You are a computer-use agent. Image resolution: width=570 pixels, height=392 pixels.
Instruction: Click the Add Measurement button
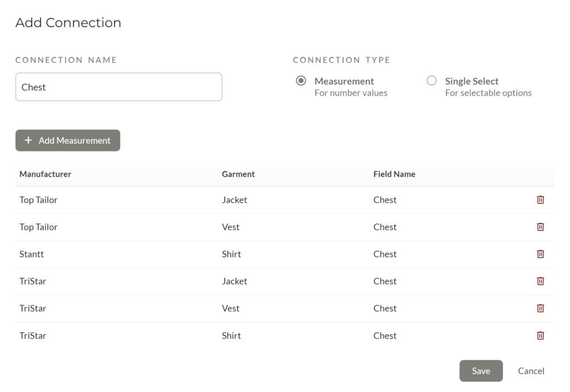click(67, 141)
